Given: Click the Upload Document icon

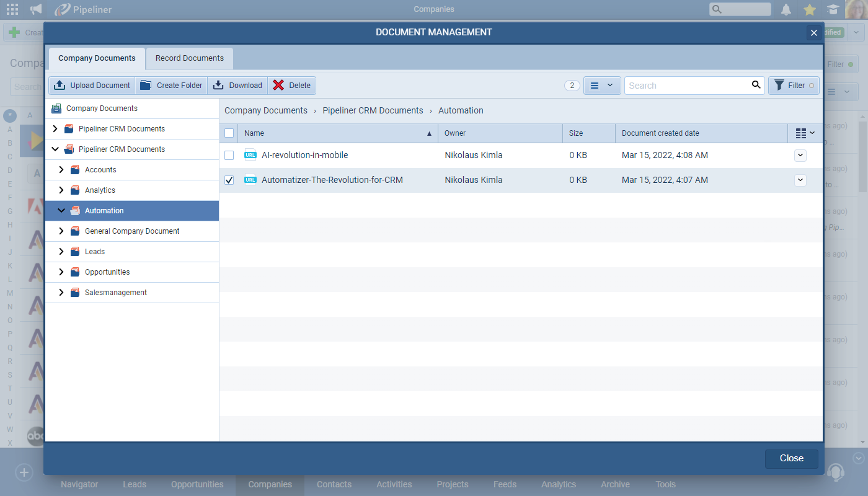Looking at the screenshot, I should coord(60,86).
